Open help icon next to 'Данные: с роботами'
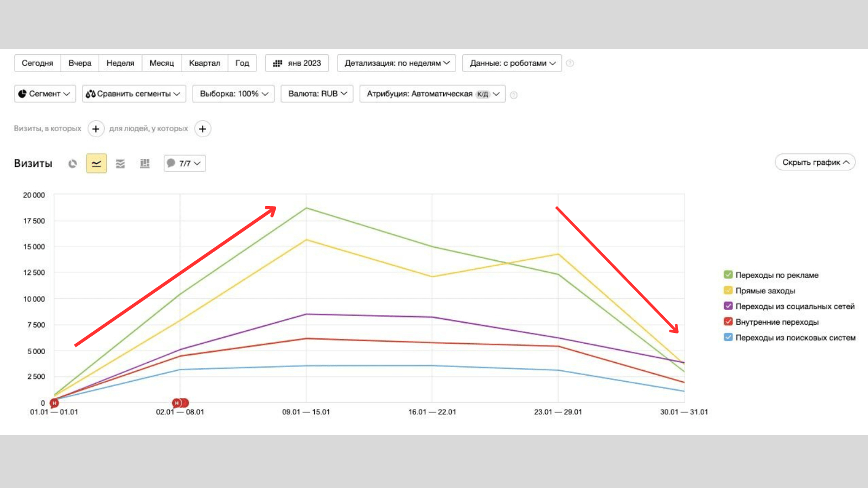Image resolution: width=868 pixels, height=488 pixels. pos(570,63)
